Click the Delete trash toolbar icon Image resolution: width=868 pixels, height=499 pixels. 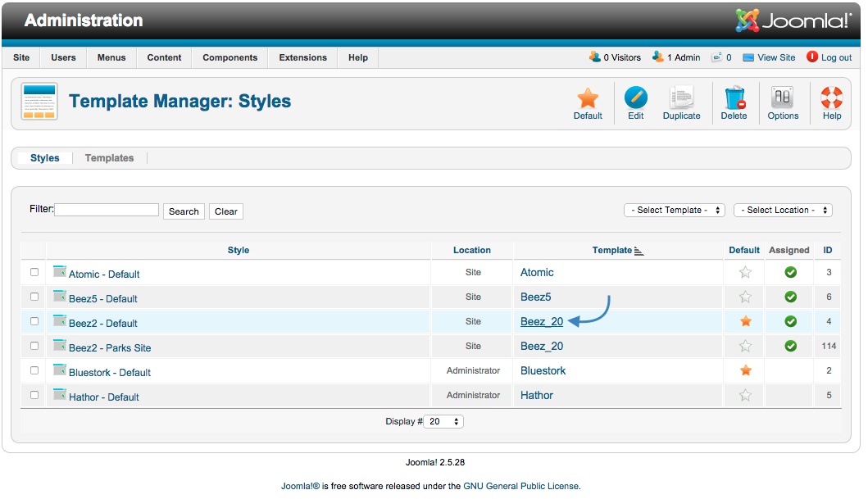tap(734, 98)
